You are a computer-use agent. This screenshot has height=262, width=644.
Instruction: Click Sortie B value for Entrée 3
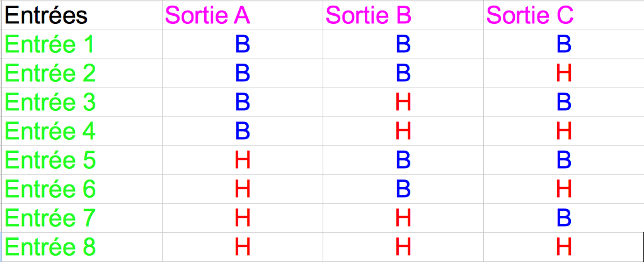point(403,103)
